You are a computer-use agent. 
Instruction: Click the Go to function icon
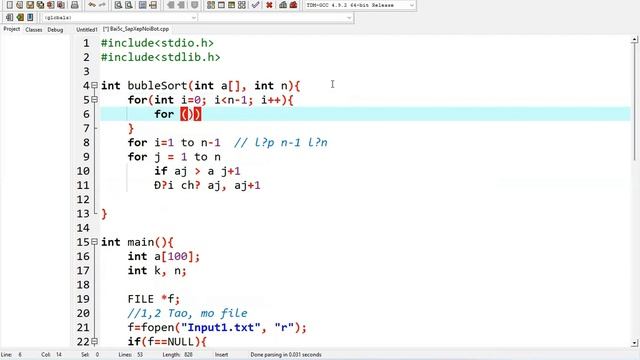click(142, 5)
